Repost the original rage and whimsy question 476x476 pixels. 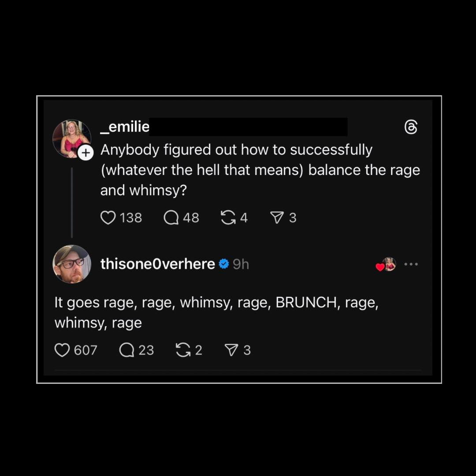tap(228, 217)
